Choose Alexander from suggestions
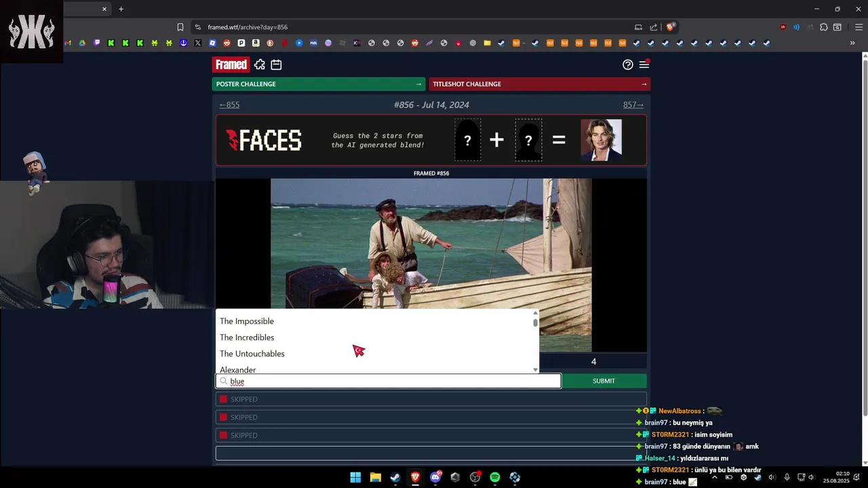This screenshot has width=868, height=488. pos(238,369)
